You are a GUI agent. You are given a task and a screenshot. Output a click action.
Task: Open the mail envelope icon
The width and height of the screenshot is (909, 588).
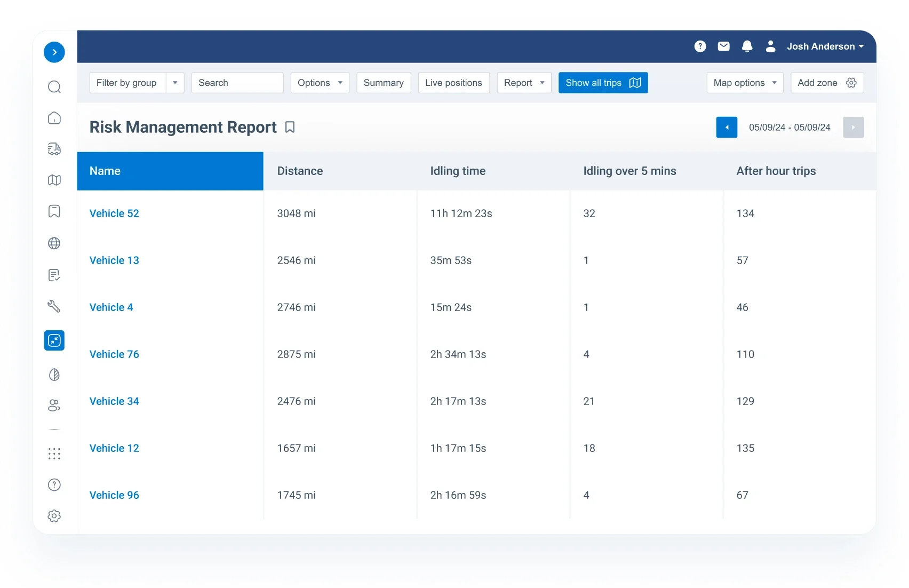[x=723, y=46]
